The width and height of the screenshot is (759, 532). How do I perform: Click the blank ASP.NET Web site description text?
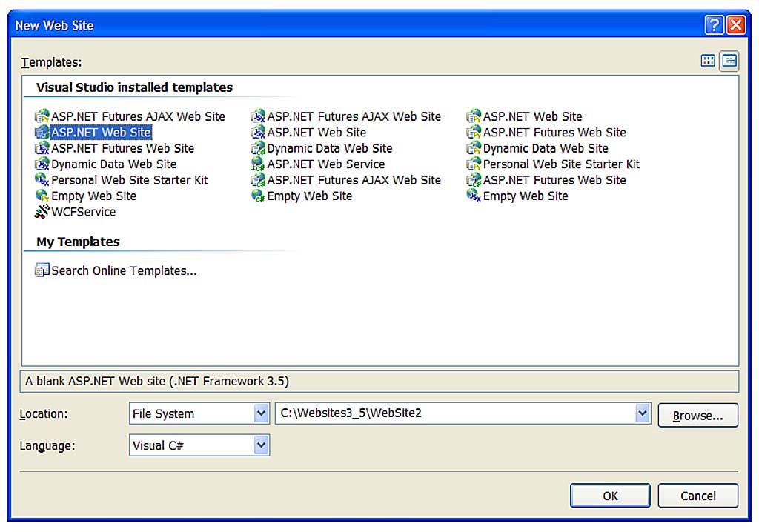[x=157, y=381]
